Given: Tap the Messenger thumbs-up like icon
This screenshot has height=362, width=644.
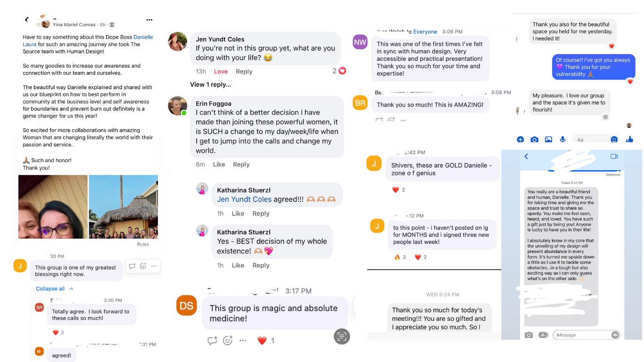Looking at the screenshot, I should [x=629, y=139].
